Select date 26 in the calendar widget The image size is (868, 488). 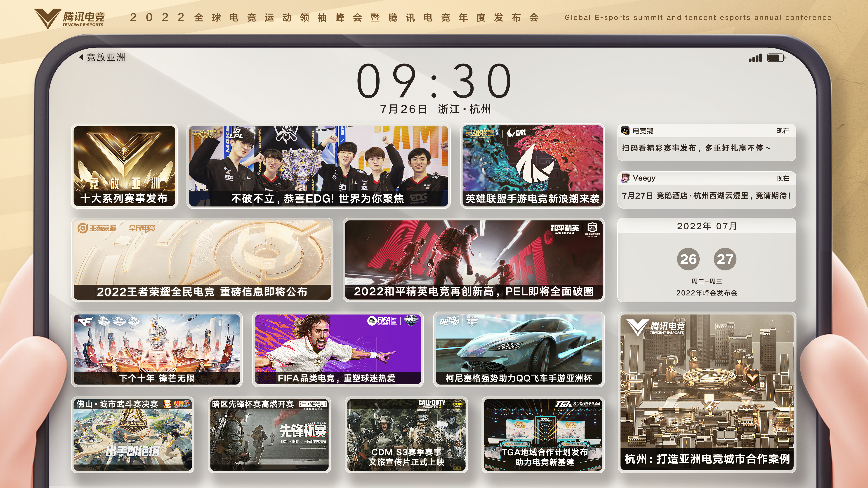pos(688,259)
